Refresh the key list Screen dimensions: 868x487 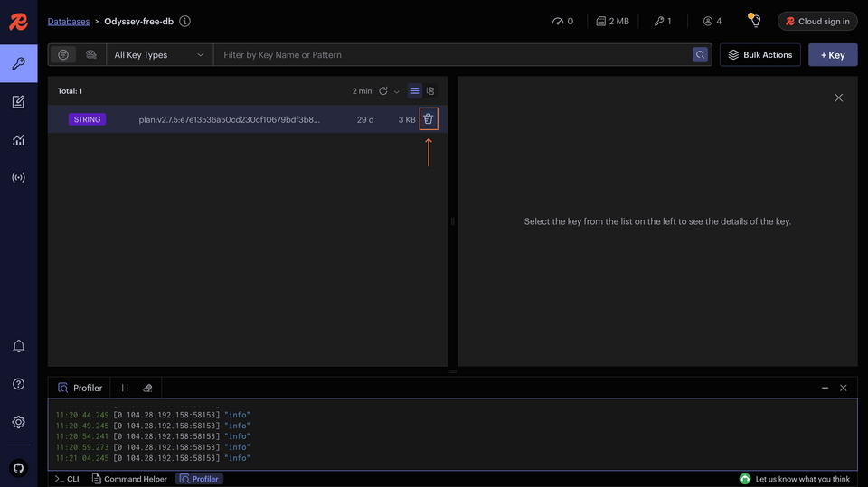(x=383, y=90)
